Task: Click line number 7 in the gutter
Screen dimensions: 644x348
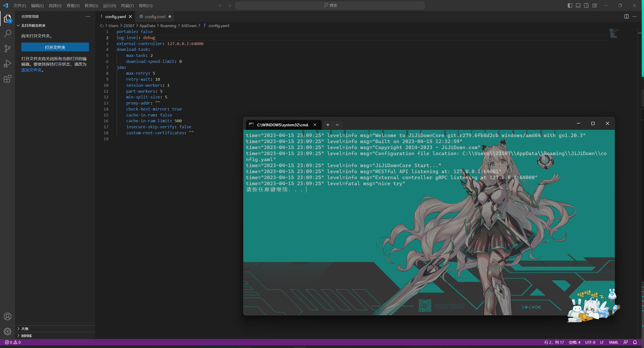Action: [107, 67]
